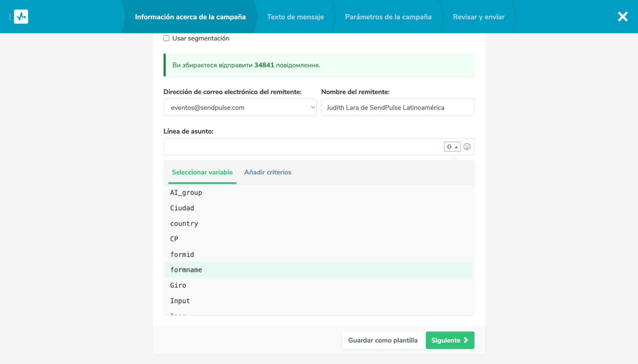This screenshot has height=364, width=638.
Task: Close the campaign wizard with X
Action: coord(622,17)
